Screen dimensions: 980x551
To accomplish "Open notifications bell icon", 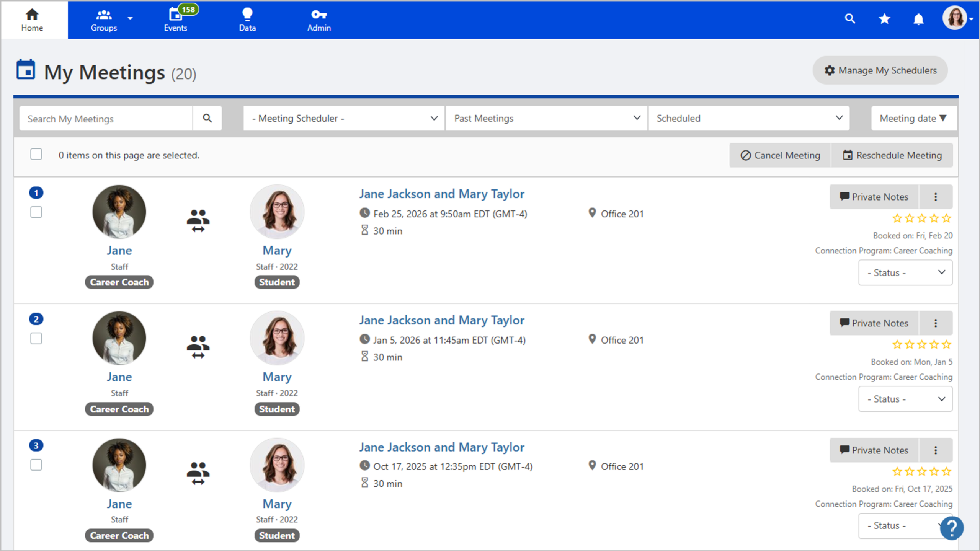I will (918, 19).
